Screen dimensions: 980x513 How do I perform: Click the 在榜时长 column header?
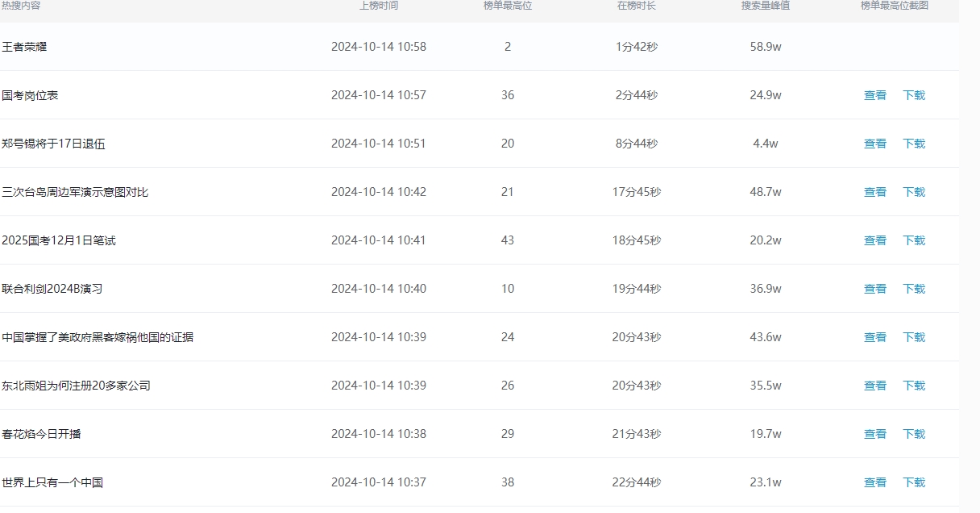point(637,6)
